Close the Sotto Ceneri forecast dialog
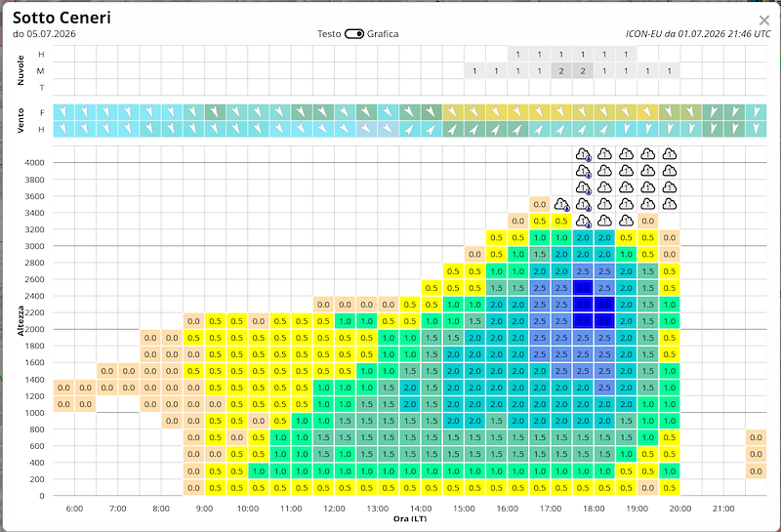 (x=763, y=20)
